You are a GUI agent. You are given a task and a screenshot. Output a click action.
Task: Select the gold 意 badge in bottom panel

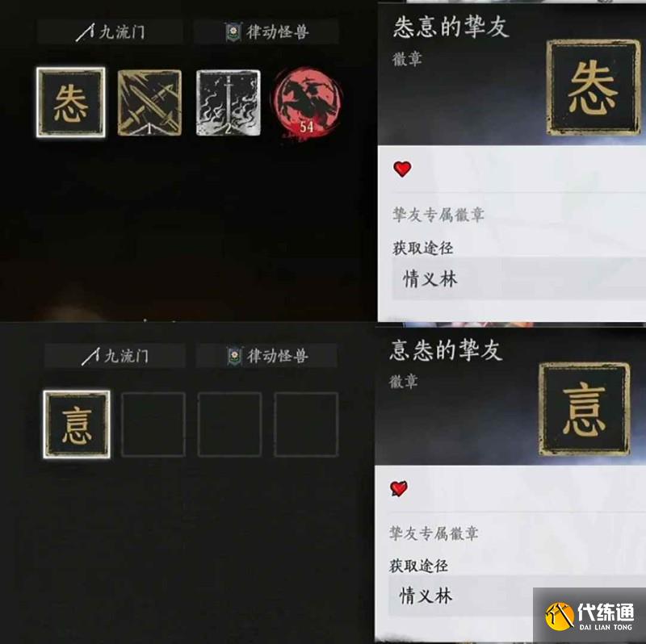point(77,424)
